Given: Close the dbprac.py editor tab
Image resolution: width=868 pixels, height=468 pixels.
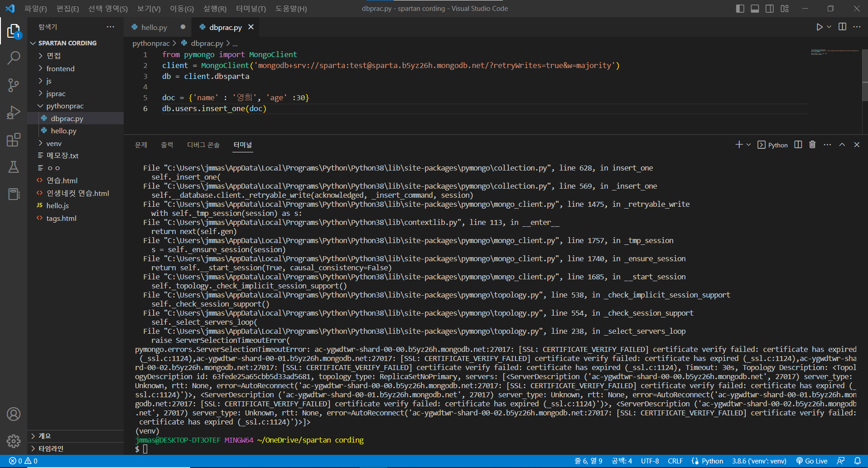Looking at the screenshot, I should click(x=251, y=27).
